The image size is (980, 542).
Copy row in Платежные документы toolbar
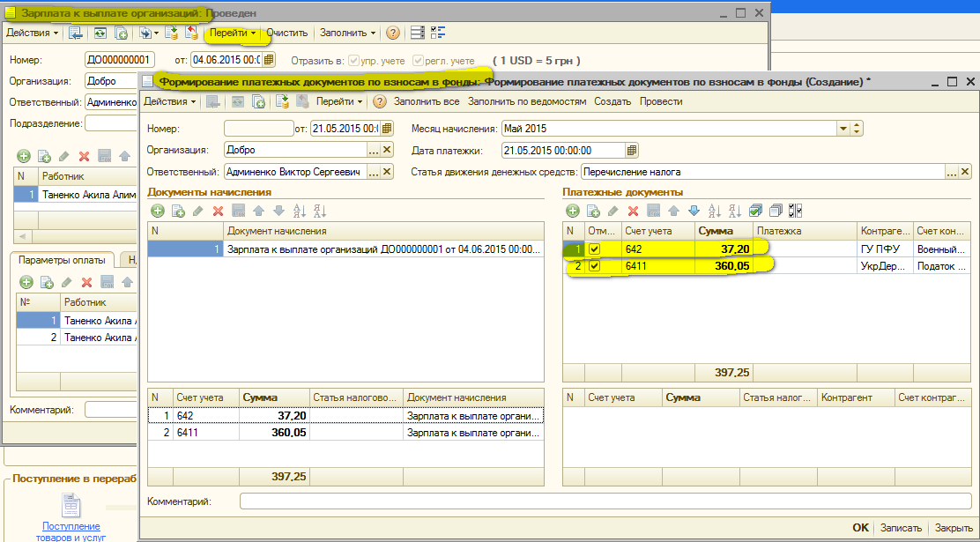tap(593, 212)
